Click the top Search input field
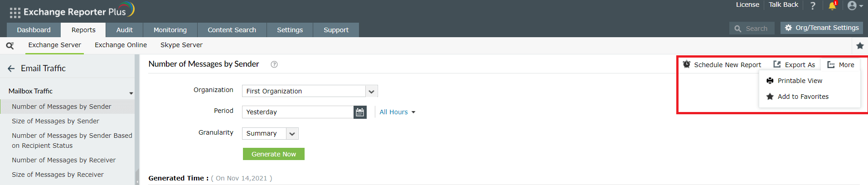The image size is (868, 185). [756, 29]
